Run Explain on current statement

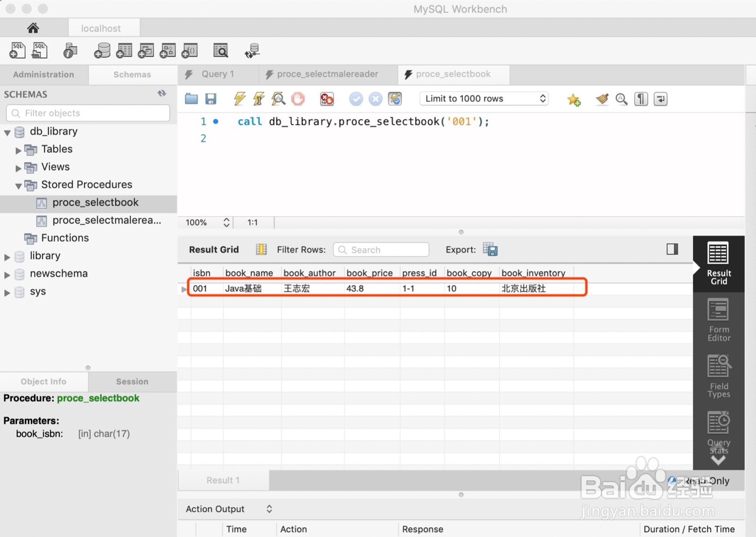(278, 99)
